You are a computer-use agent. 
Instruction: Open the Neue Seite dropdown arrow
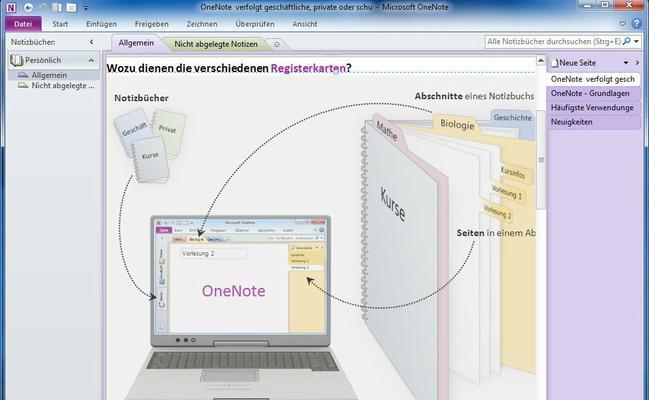(626, 63)
